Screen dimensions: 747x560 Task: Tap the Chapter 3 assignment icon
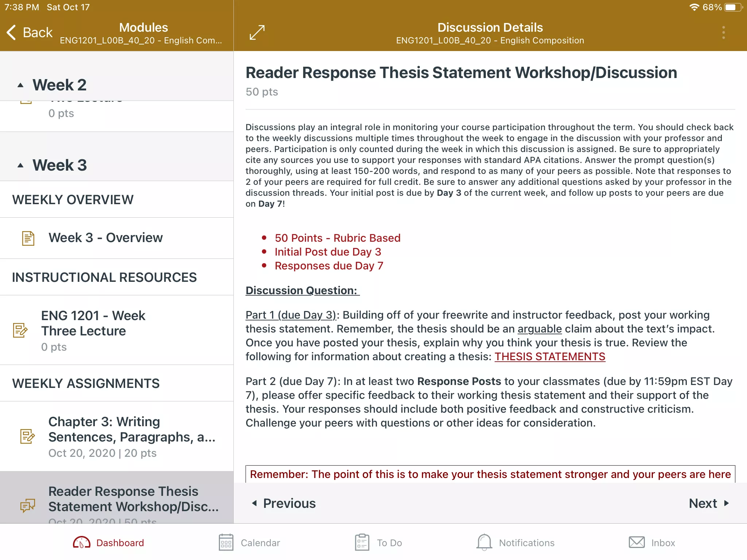coord(28,436)
